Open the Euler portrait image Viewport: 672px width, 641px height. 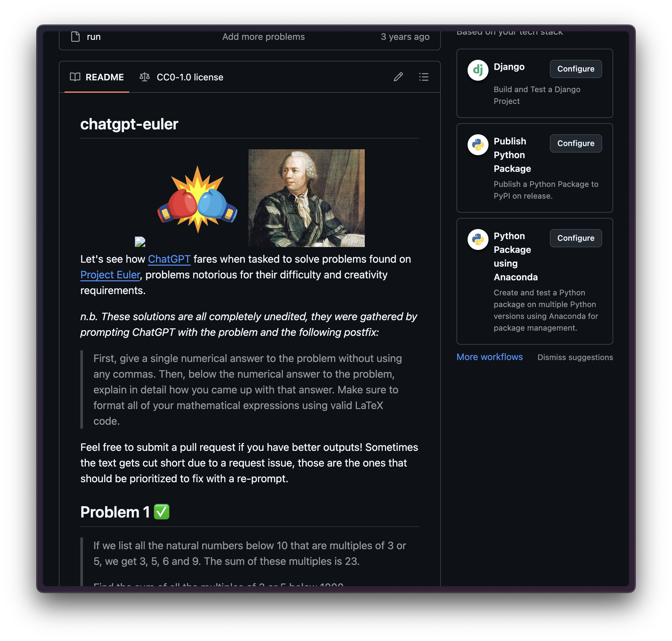pyautogui.click(x=306, y=198)
